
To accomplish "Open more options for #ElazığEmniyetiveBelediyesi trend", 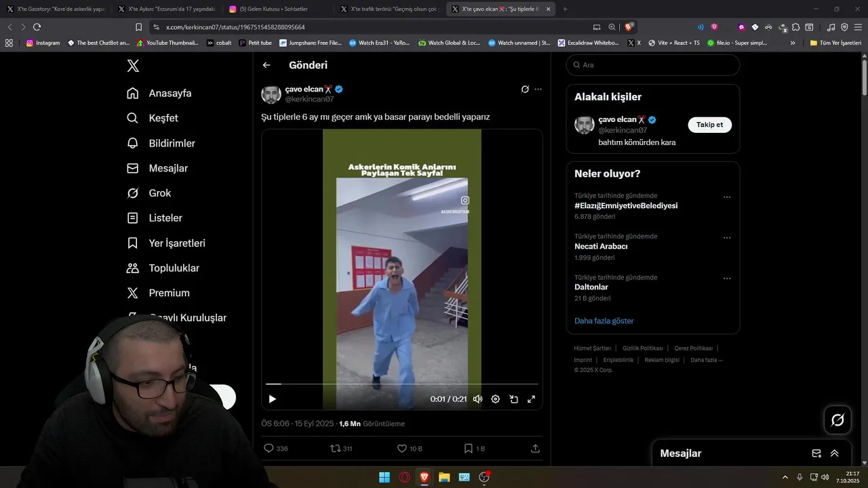I will pyautogui.click(x=727, y=197).
